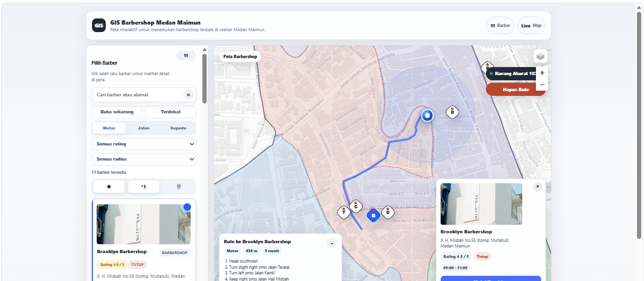Click the 3 menit duration chip
This screenshot has height=281, width=644.
pos(272,251)
